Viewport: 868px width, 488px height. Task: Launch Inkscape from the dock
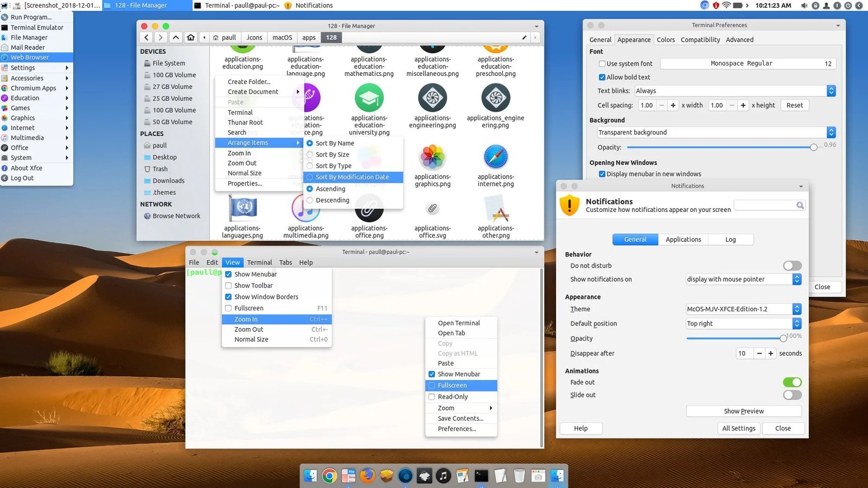click(424, 476)
